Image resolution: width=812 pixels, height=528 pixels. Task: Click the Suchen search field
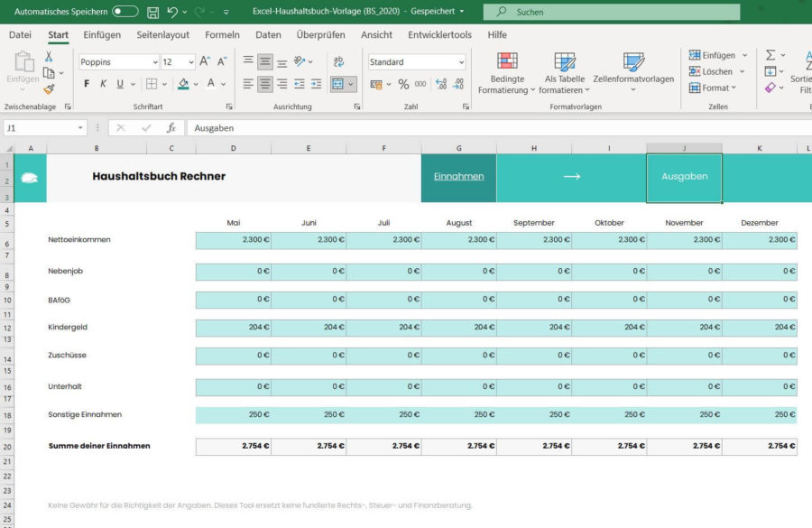point(612,12)
